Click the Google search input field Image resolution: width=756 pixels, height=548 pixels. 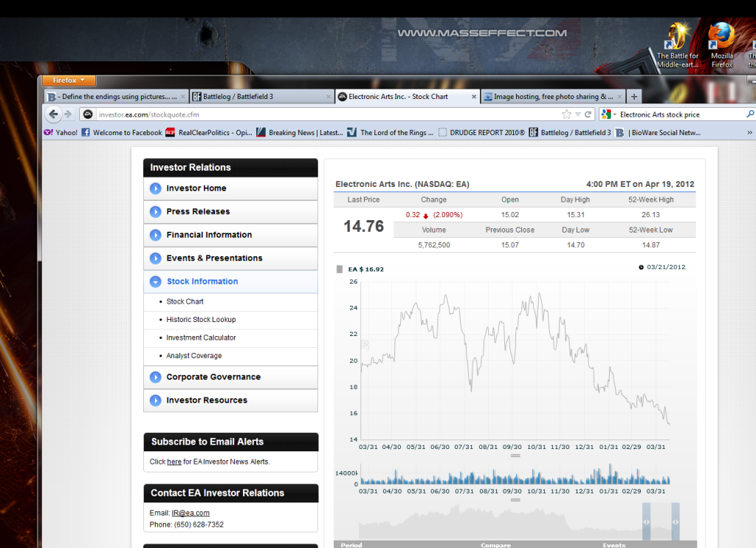tap(679, 114)
